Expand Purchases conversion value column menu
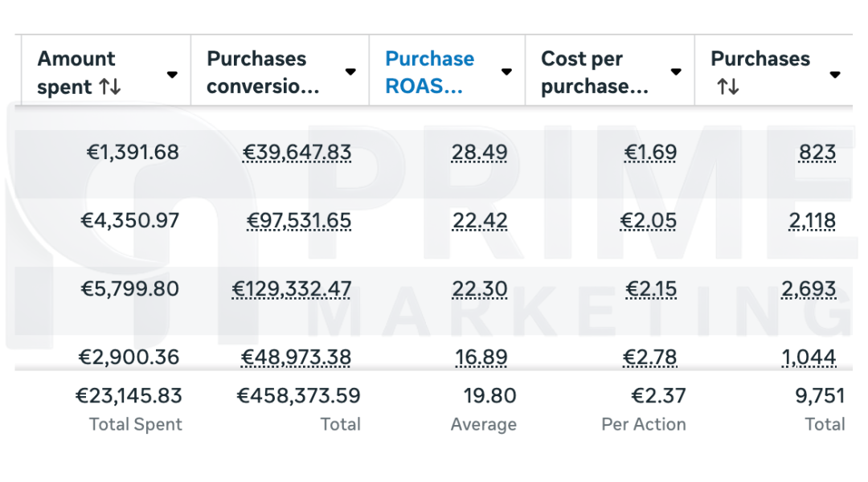The width and height of the screenshot is (868, 482). [x=350, y=72]
